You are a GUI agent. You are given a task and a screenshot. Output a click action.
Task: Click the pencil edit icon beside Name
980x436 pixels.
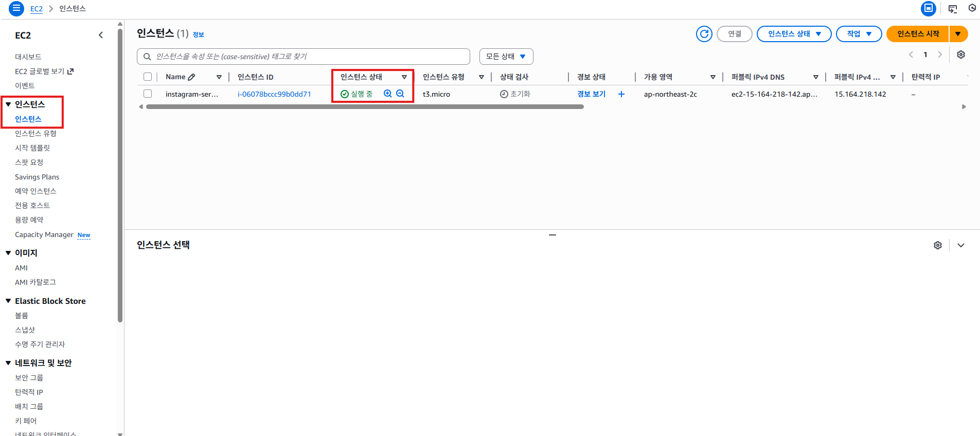191,77
